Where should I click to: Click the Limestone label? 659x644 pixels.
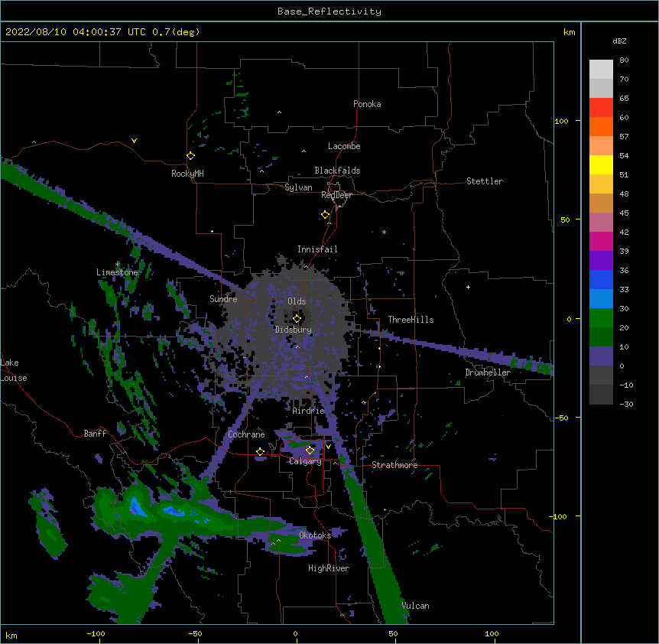pyautogui.click(x=117, y=272)
